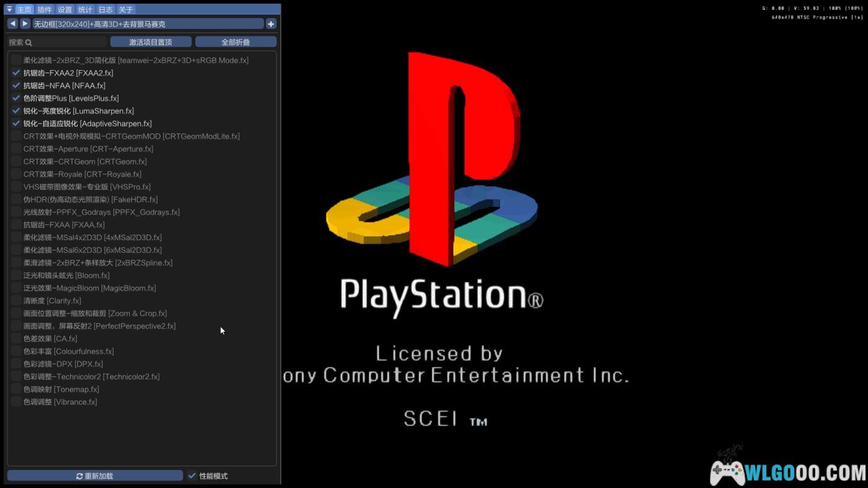
Task: Toggle the 性能模式 performance mode checkbox
Action: 192,476
